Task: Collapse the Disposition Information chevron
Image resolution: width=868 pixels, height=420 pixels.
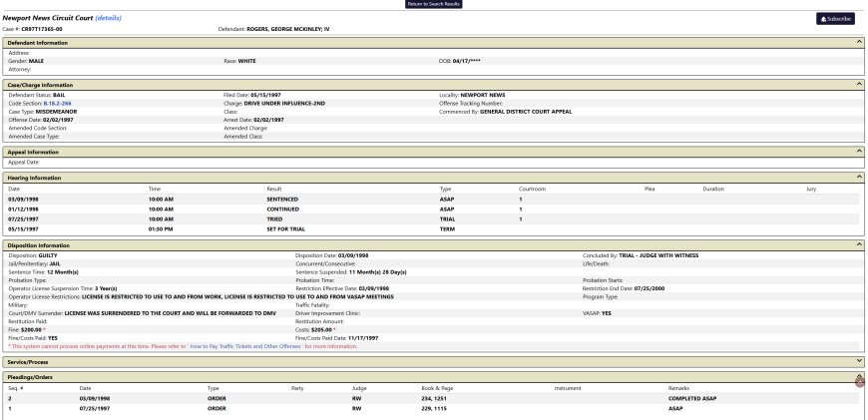Action: coord(859,244)
